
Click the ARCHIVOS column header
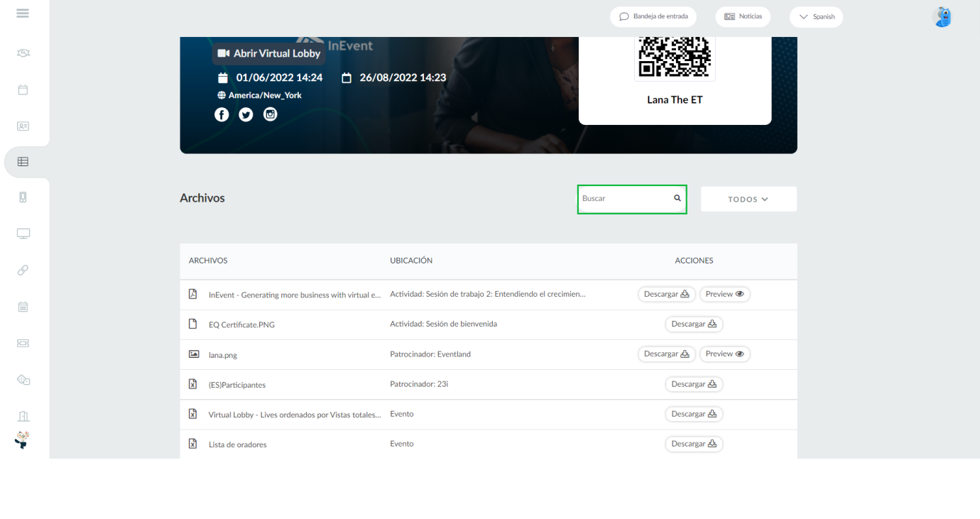click(x=208, y=261)
